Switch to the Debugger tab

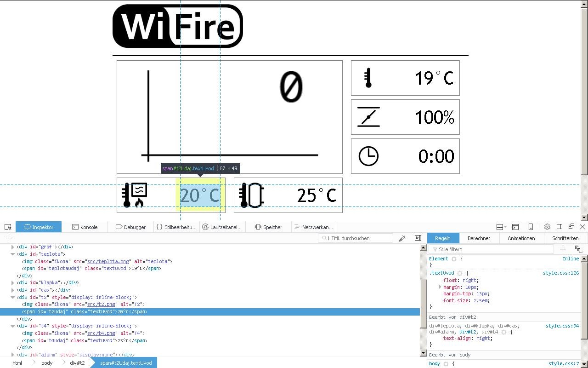(x=130, y=227)
